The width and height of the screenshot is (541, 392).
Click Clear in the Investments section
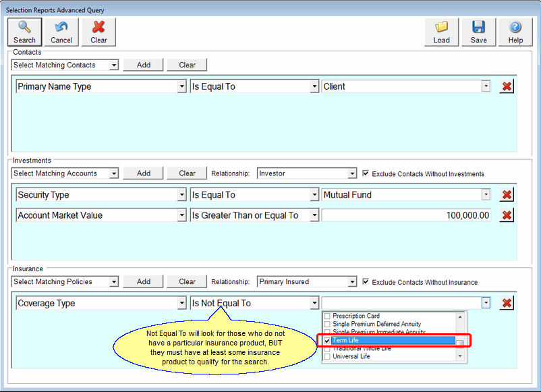[x=186, y=173]
